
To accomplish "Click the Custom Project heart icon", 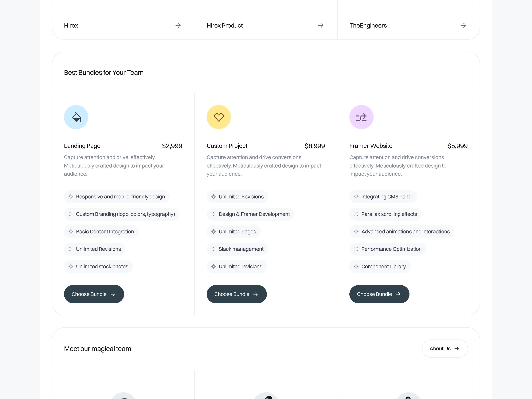I will coord(219,117).
